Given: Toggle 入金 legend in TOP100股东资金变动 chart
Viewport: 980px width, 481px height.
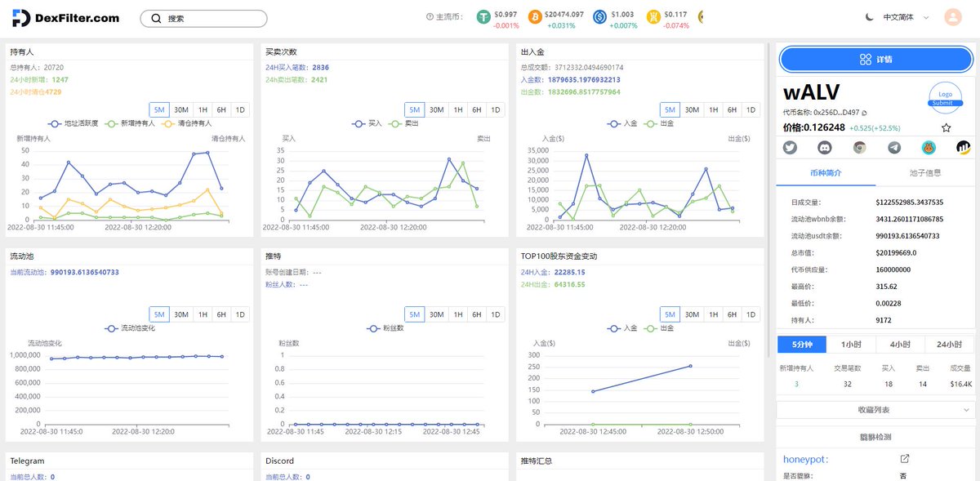Looking at the screenshot, I should [622, 327].
